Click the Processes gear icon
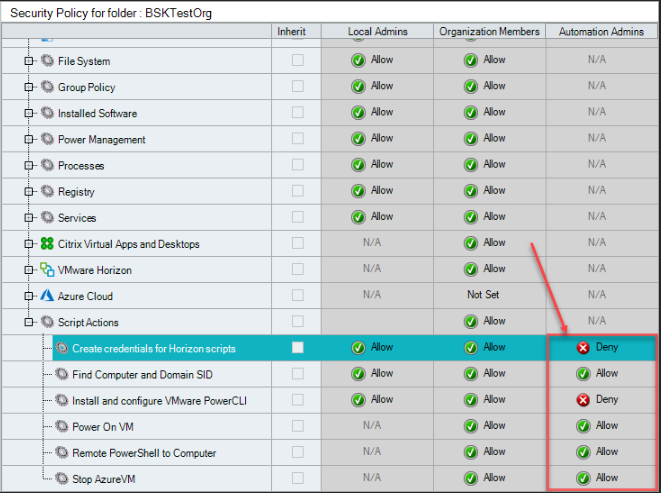Image resolution: width=661 pixels, height=493 pixels. [x=47, y=165]
